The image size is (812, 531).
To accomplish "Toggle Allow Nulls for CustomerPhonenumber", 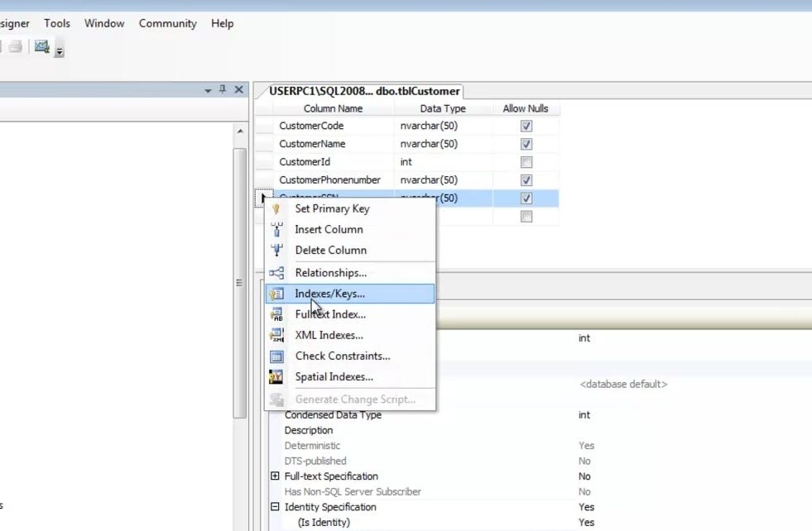I will (x=526, y=179).
